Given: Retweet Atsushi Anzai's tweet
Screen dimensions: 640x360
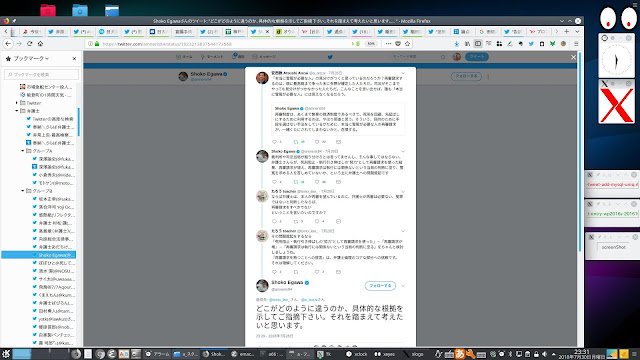Looking at the screenshot, I should (x=296, y=142).
